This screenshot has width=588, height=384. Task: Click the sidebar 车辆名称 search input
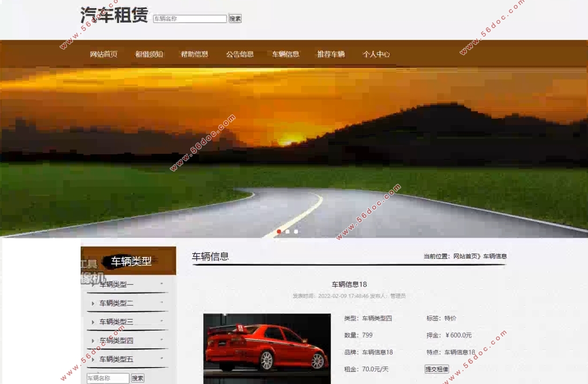click(108, 378)
